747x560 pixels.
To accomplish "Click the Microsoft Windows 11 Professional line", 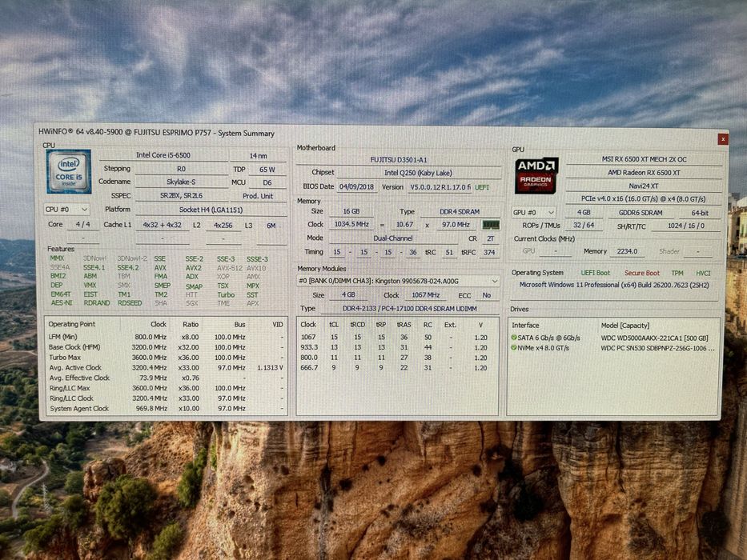I will pyautogui.click(x=614, y=285).
